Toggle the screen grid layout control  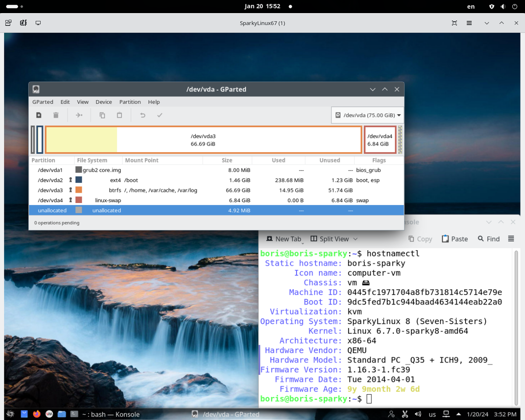click(x=8, y=22)
